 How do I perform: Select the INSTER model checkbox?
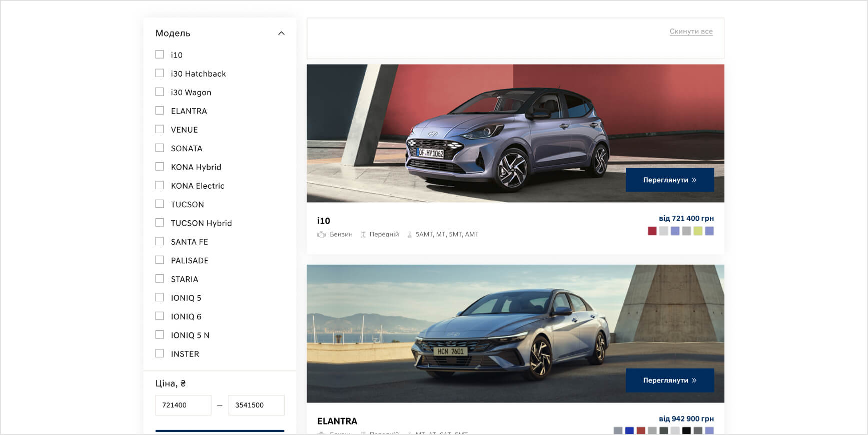[x=160, y=353]
